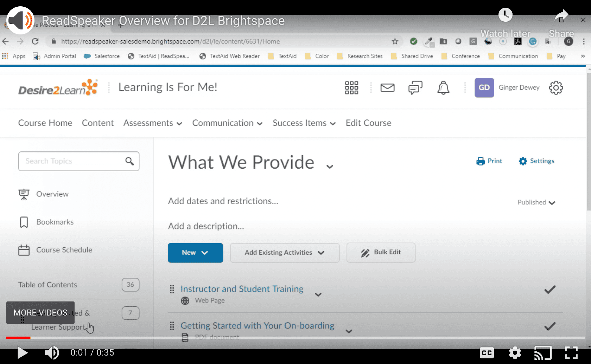Open the Published status dropdown
This screenshot has height=364, width=591.
tap(536, 203)
